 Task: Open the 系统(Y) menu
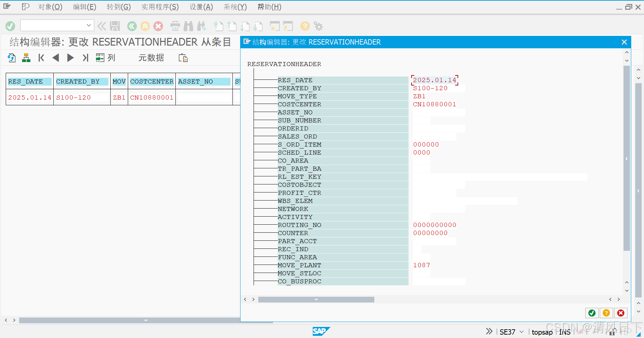click(x=235, y=7)
